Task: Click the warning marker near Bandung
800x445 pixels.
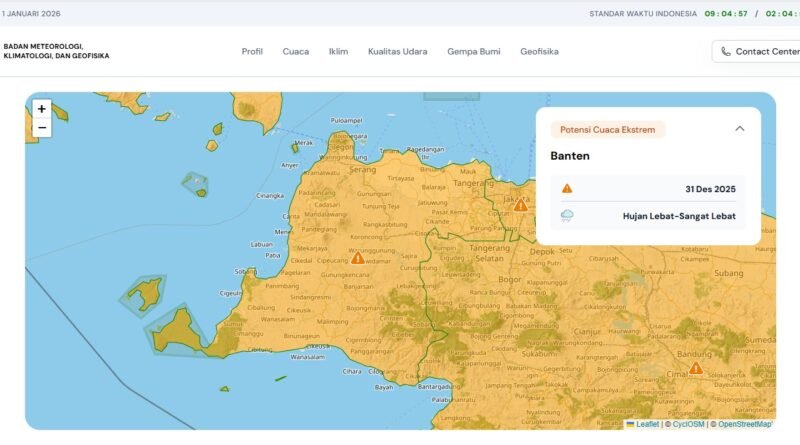Action: click(695, 368)
